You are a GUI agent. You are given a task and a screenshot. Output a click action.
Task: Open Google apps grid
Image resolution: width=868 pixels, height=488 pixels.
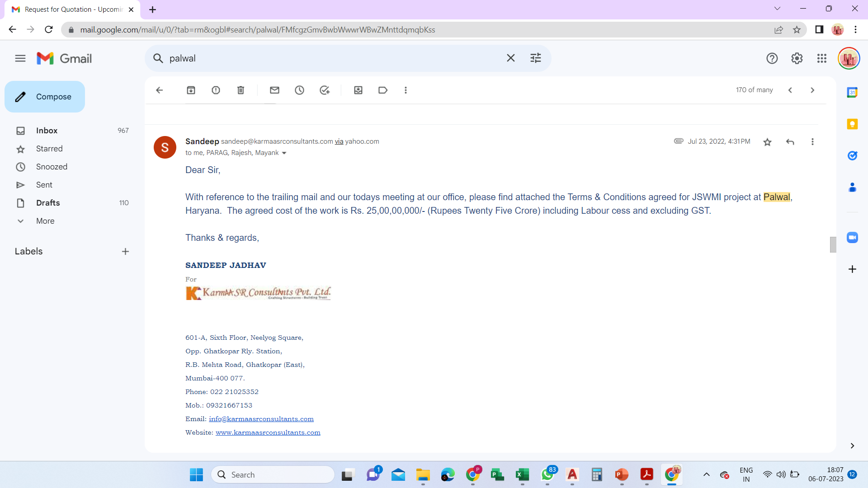pos(821,58)
